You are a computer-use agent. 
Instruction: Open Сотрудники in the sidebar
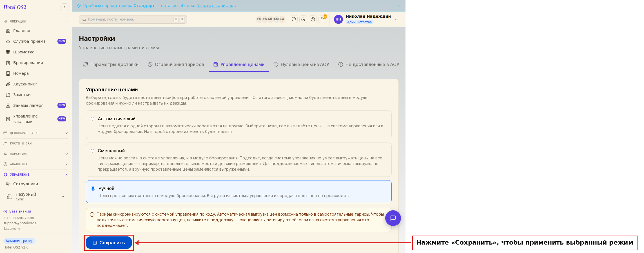[x=36, y=184]
